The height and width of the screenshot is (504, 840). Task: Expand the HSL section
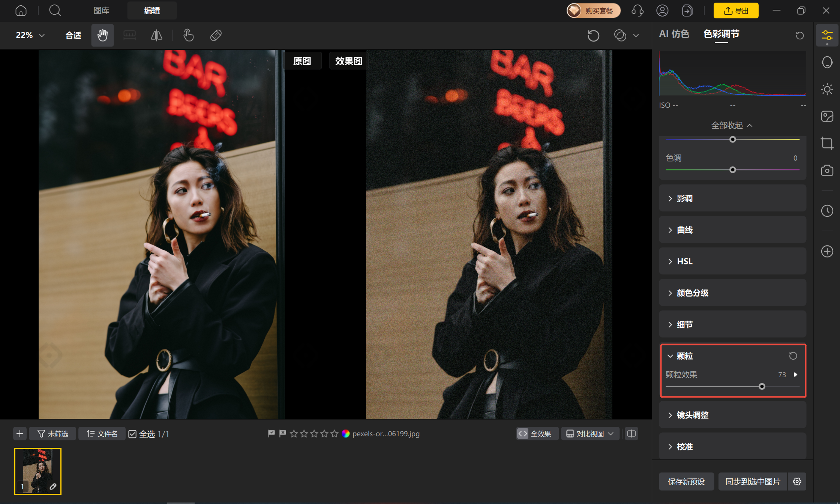point(732,261)
